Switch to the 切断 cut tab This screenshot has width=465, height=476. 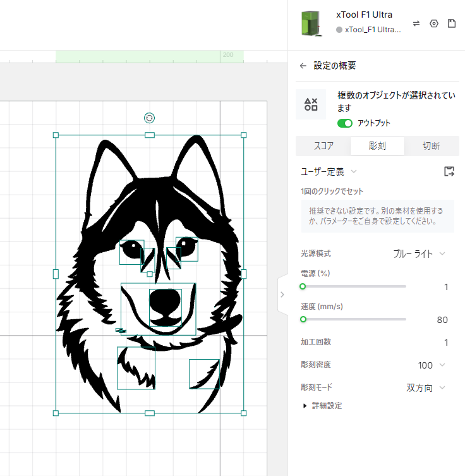coord(432,146)
